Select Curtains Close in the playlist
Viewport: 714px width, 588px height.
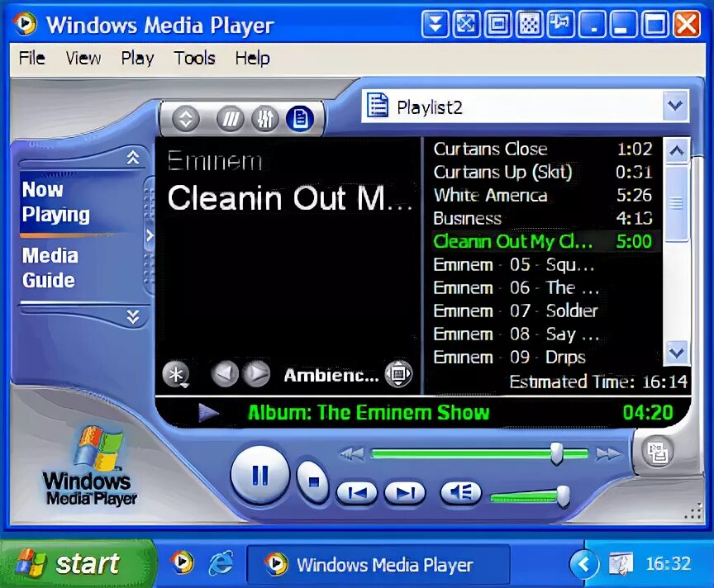[x=544, y=149]
